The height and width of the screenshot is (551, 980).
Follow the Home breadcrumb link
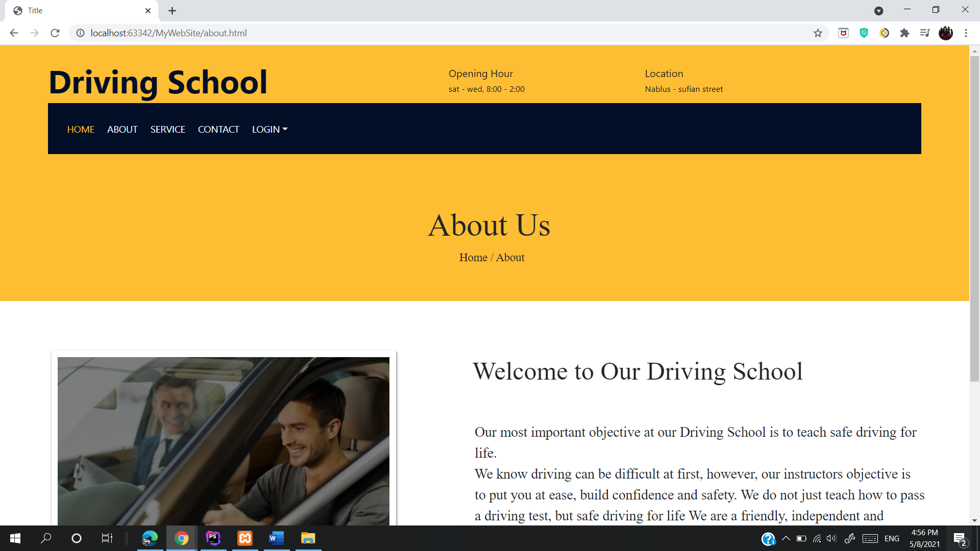(x=473, y=258)
